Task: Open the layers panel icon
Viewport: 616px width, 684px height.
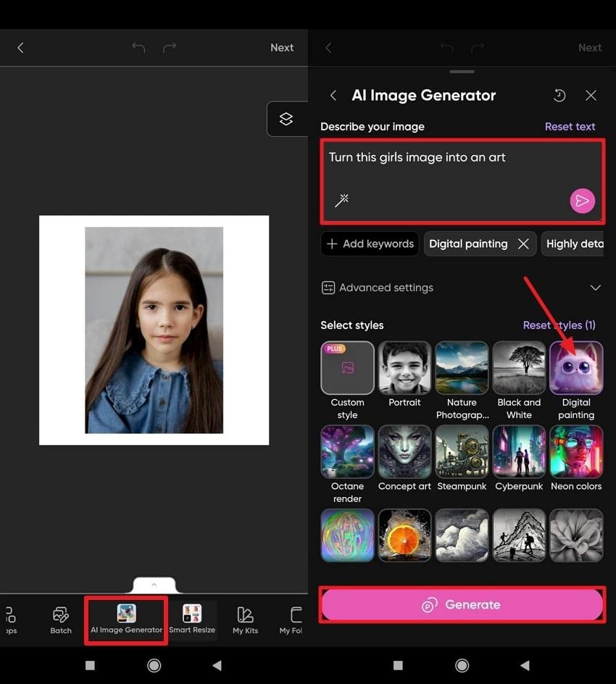Action: click(286, 119)
